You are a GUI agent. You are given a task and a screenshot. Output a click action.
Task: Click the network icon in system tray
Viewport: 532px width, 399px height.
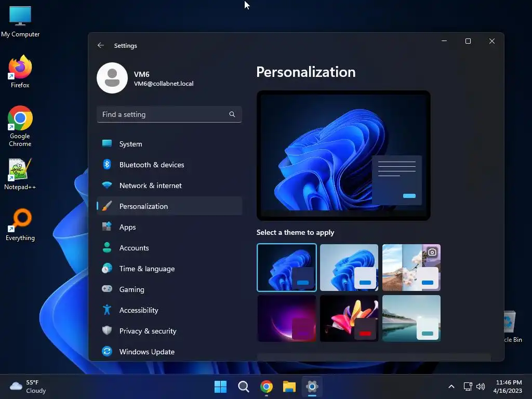point(468,387)
